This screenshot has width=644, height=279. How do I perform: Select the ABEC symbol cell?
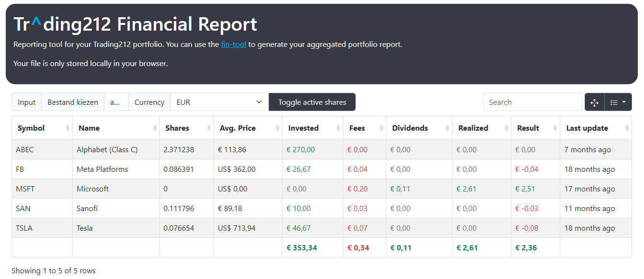(42, 150)
